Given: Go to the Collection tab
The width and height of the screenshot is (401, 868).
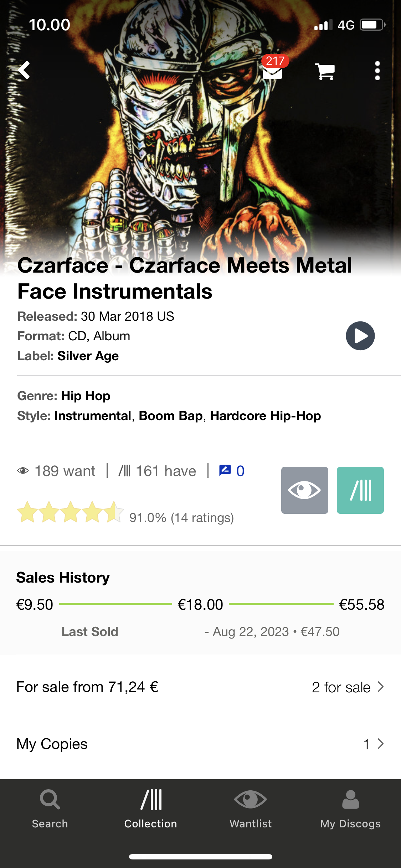Looking at the screenshot, I should tap(151, 807).
